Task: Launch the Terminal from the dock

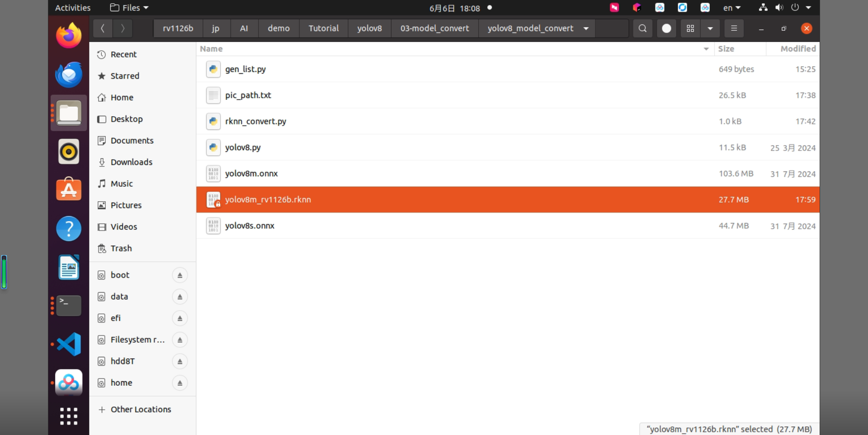Action: tap(69, 306)
